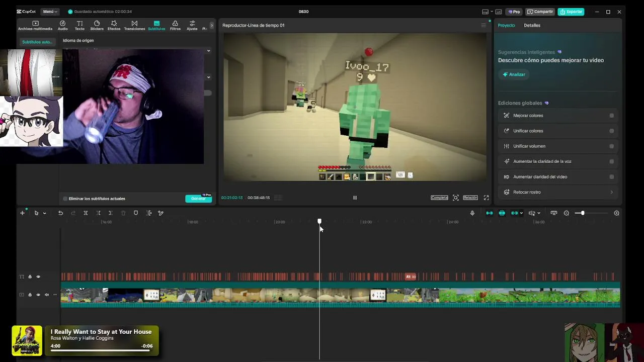Expand the Idioma de origen language dropdown
The image size is (644, 362).
click(x=208, y=51)
